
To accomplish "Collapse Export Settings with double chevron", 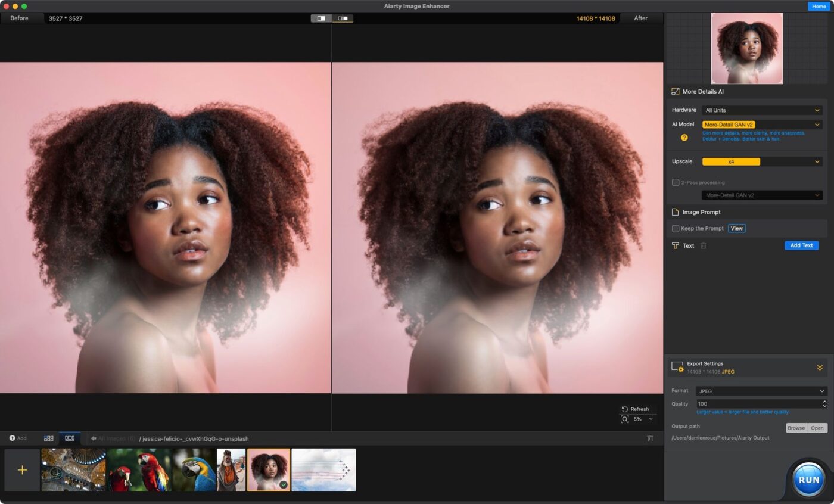I will pos(820,368).
